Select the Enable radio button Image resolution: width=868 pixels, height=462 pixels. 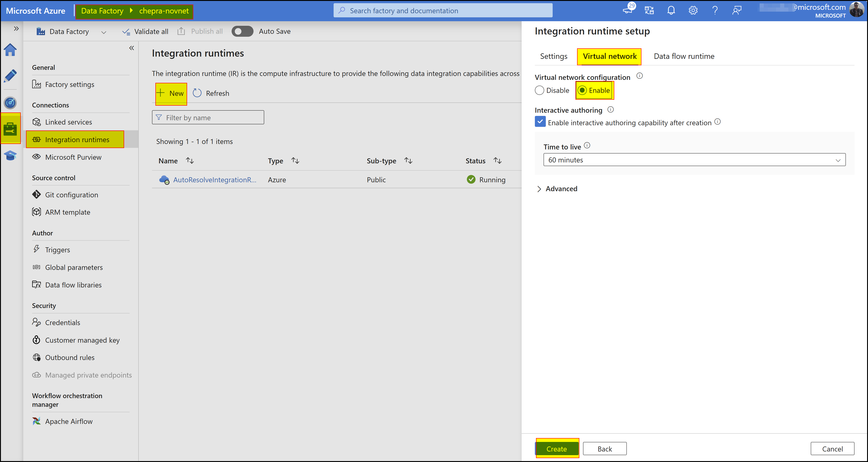(x=582, y=90)
